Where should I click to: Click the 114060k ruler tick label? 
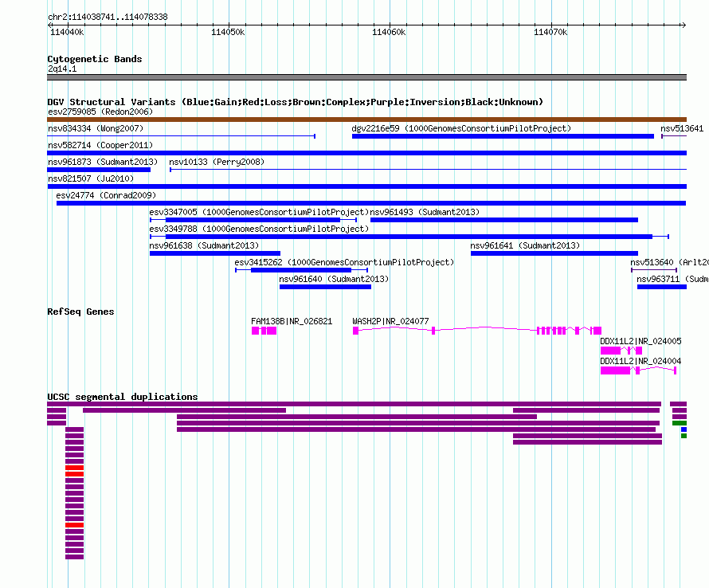tap(389, 32)
